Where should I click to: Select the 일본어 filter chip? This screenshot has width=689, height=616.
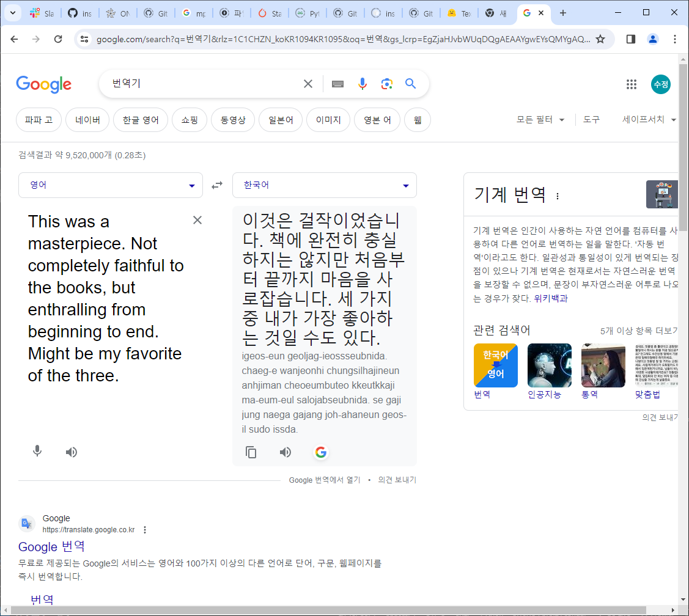click(281, 120)
